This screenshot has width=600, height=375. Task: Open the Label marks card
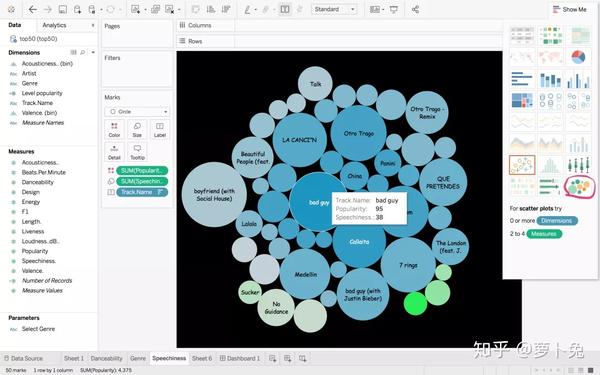coord(160,130)
